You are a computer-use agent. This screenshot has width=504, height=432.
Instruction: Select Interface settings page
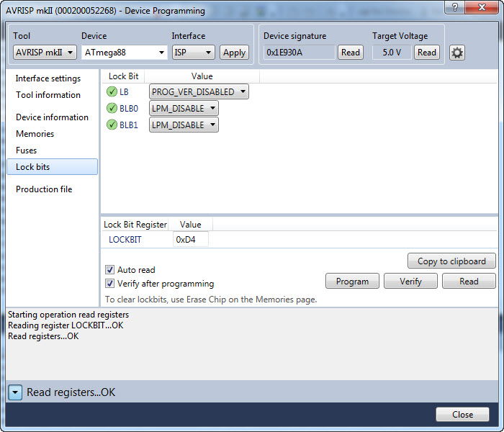[x=48, y=78]
